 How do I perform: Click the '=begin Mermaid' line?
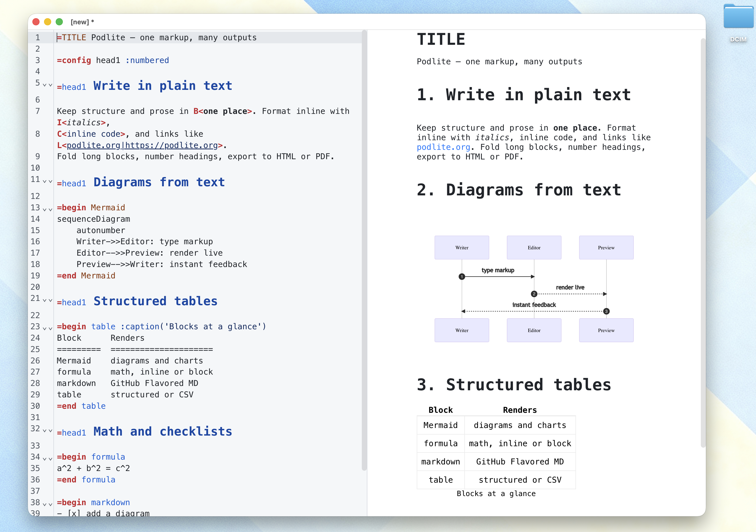[91, 208]
